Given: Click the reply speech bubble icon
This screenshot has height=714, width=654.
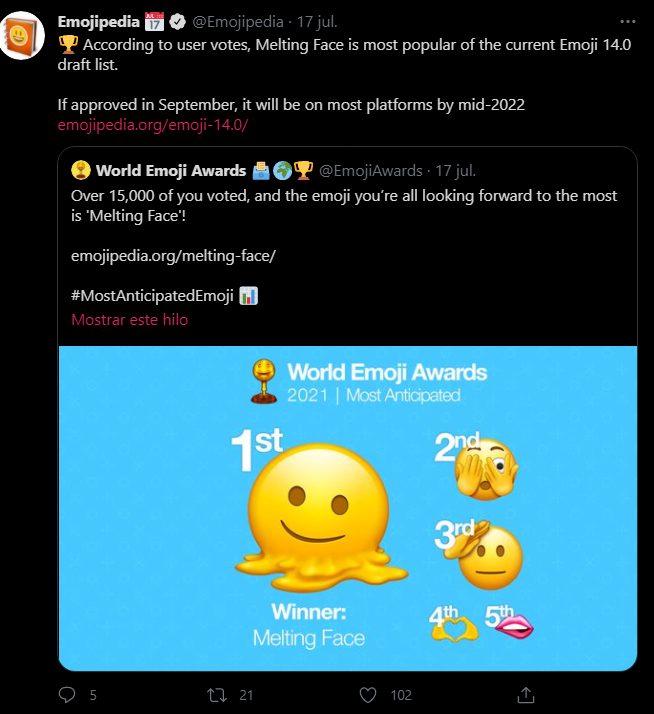Looking at the screenshot, I should [x=68, y=694].
